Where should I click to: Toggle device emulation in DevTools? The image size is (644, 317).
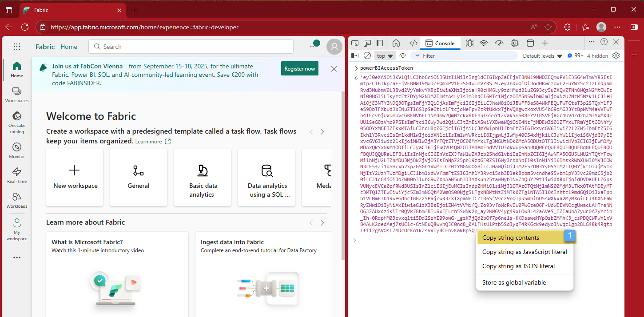click(x=367, y=43)
